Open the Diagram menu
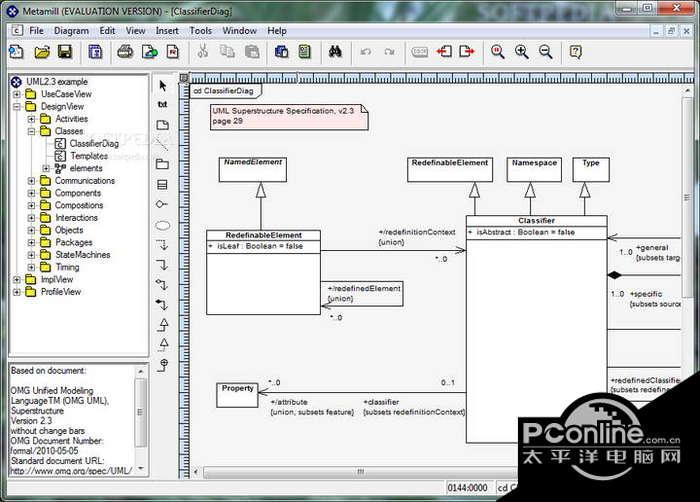This screenshot has height=502, width=700. click(71, 31)
